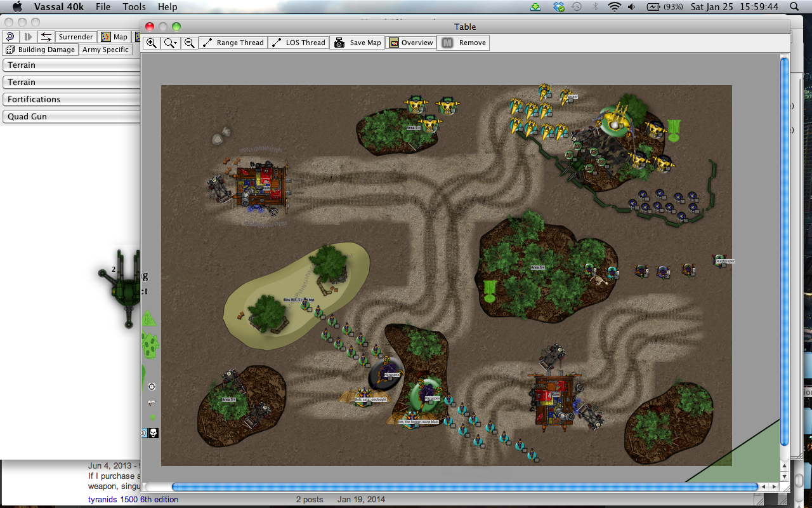Open the Vassal 40k application menu

click(x=60, y=7)
